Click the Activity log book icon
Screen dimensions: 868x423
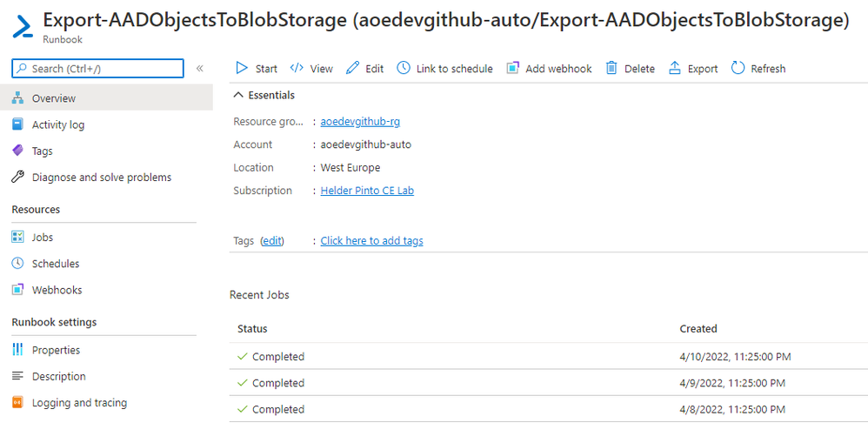pyautogui.click(x=17, y=124)
